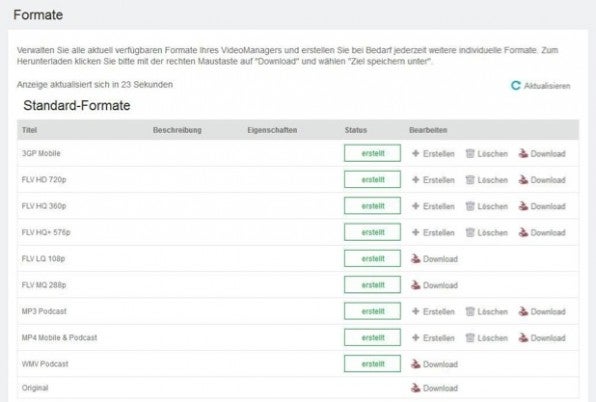596x402 pixels.
Task: Click the Aktualisieren text link
Action: point(547,86)
